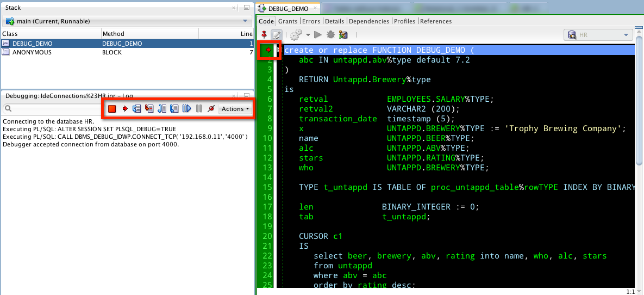Click the profiler icon beside the bug
Screen dimensions: 644x295
click(x=343, y=35)
